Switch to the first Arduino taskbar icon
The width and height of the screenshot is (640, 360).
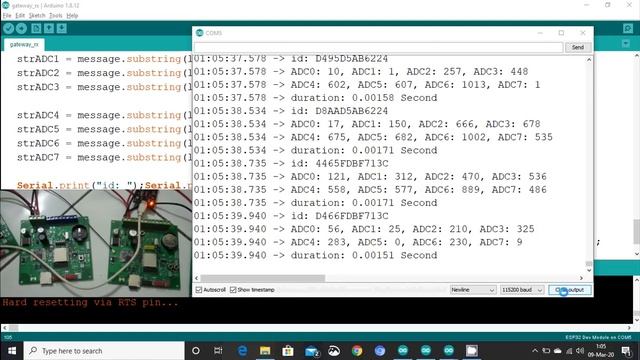pyautogui.click(x=403, y=351)
